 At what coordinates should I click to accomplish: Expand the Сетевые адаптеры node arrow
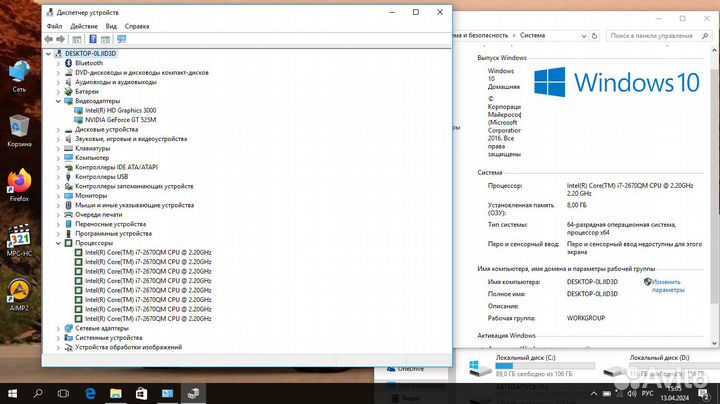tap(58, 328)
